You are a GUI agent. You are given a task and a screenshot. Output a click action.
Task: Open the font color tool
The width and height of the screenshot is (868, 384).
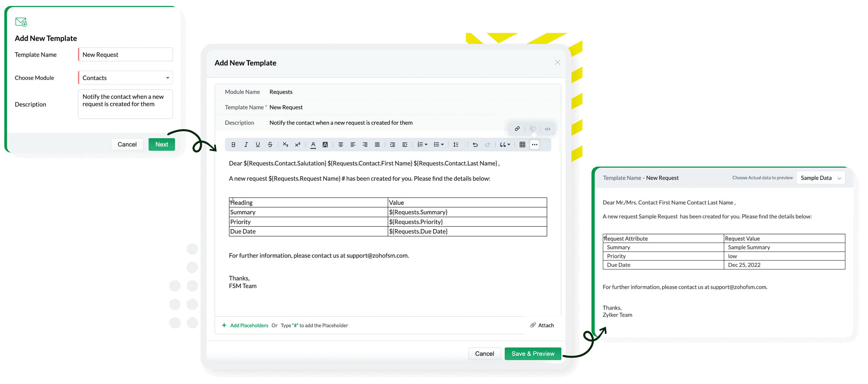point(313,145)
